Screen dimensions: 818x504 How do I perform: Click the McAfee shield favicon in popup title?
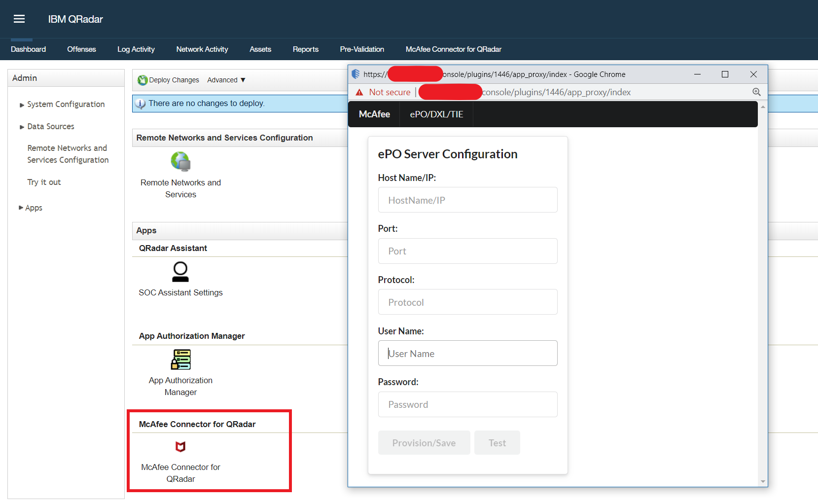pos(356,74)
